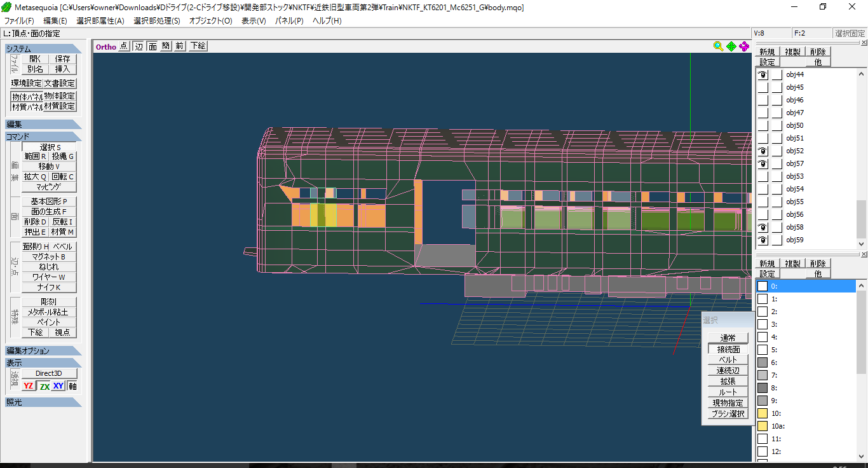Toggle the lock box for obj50

coord(777,126)
